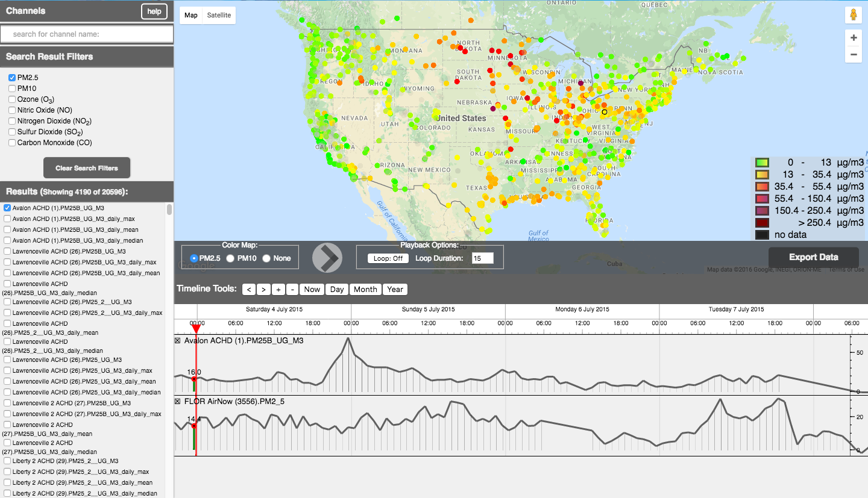Image resolution: width=868 pixels, height=498 pixels.
Task: Uncheck the PM2.5 filter checkbox
Action: tap(12, 78)
